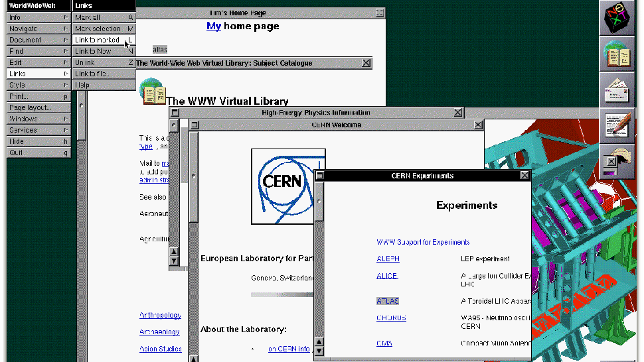The height and width of the screenshot is (362, 644).
Task: Open the Asian Studies subject link
Action: coord(160,349)
